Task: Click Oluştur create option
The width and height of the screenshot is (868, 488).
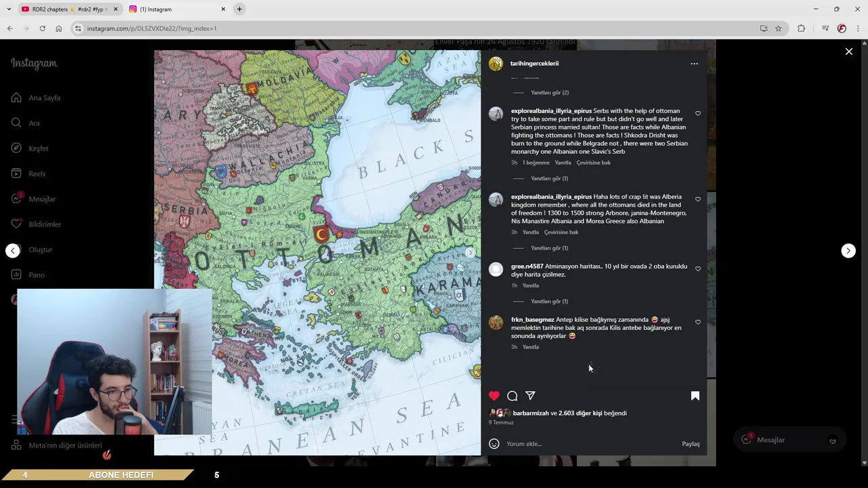Action: (x=40, y=249)
